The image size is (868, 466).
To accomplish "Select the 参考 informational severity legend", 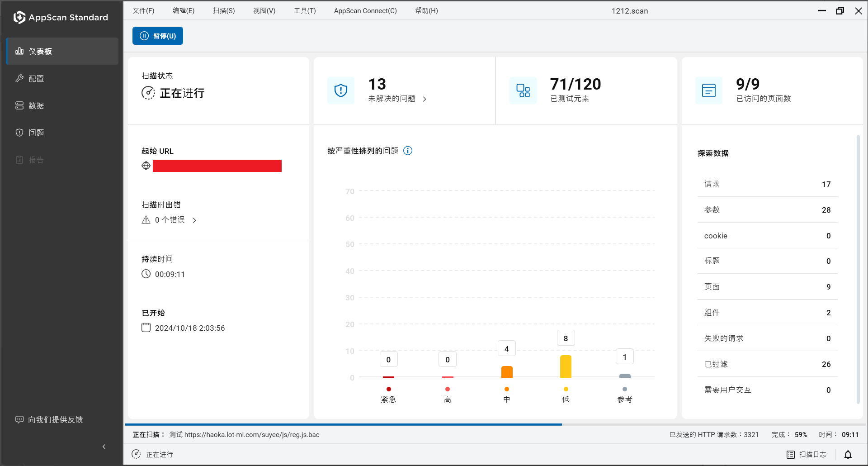I will pos(625,395).
